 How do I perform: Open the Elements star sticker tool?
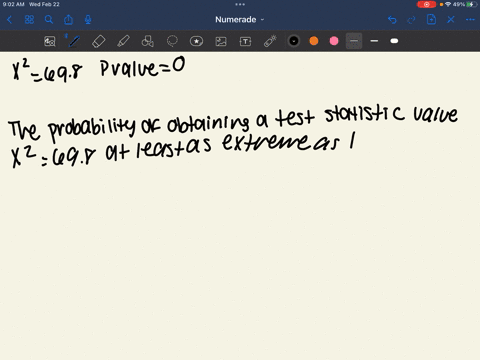(196, 41)
